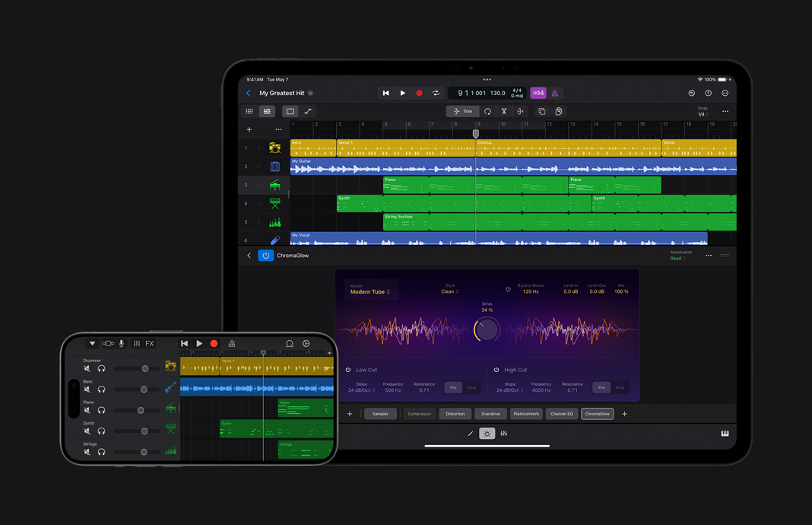The height and width of the screenshot is (525, 812).
Task: Open the mixer faders icon below the plugin
Action: tap(503, 432)
